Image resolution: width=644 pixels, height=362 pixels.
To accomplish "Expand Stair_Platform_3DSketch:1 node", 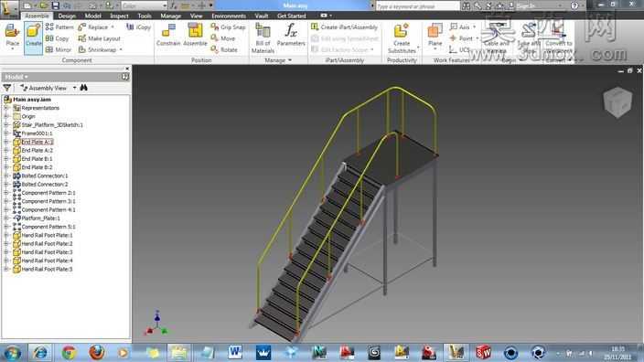I will coord(6,124).
